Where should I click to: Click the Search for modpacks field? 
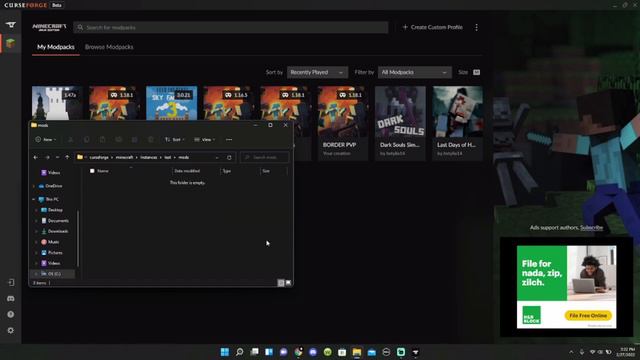[231, 27]
